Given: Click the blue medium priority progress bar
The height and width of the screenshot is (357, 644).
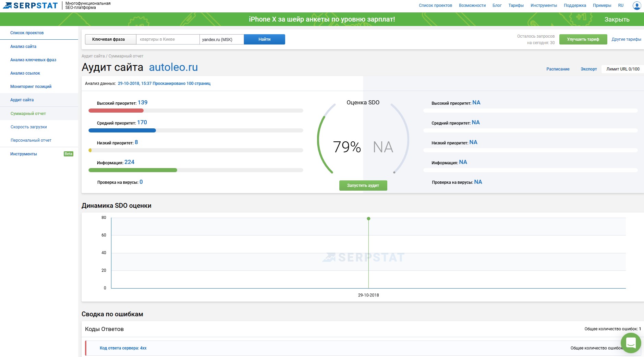Looking at the screenshot, I should 122,130.
